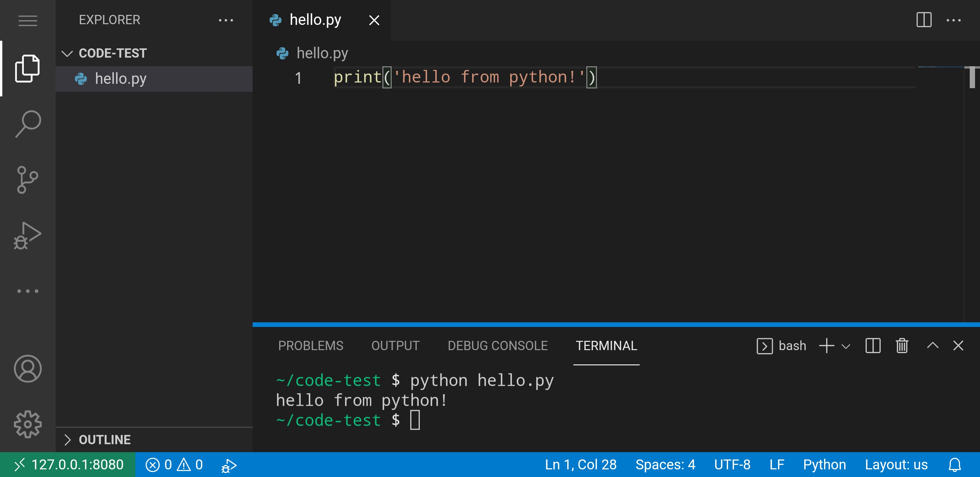The image size is (980, 477).
Task: Expand the OUTLINE section
Action: [x=154, y=440]
